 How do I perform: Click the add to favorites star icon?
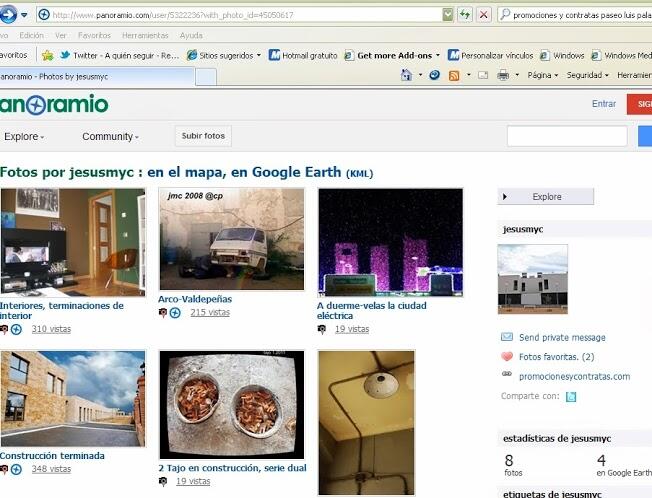[47, 55]
